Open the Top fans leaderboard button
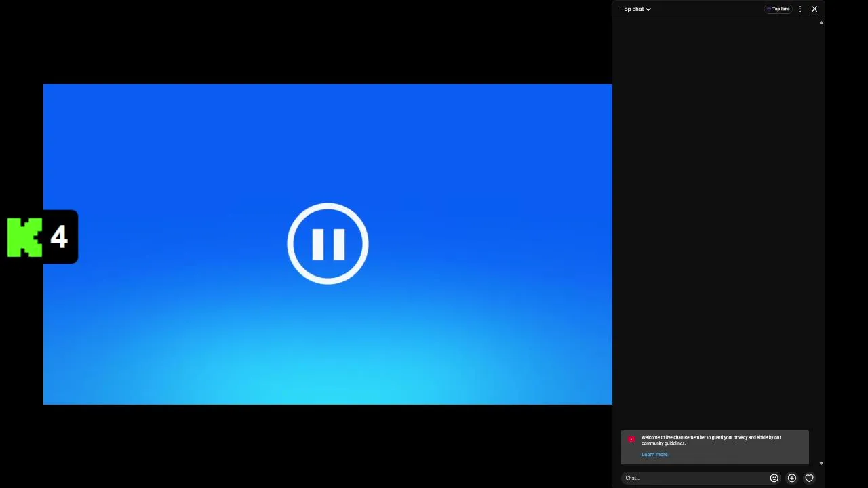This screenshot has width=868, height=488. click(778, 9)
